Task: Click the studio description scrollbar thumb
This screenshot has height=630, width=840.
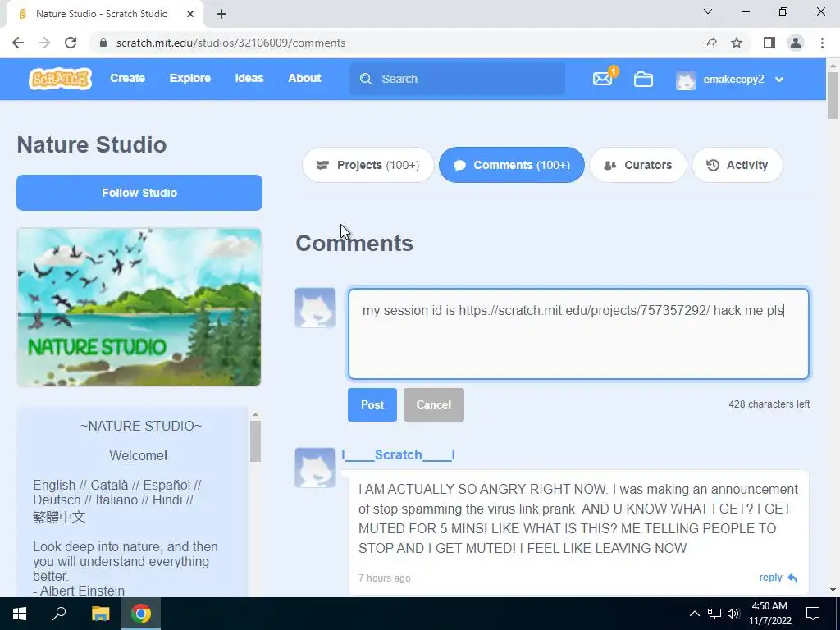Action: (x=256, y=441)
